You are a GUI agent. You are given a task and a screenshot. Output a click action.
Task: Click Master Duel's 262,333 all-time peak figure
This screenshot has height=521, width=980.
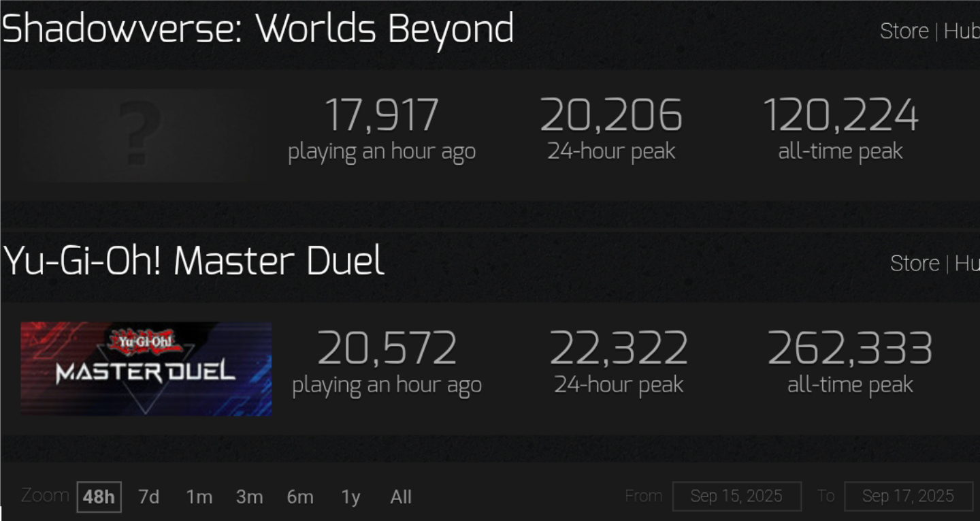pyautogui.click(x=849, y=348)
